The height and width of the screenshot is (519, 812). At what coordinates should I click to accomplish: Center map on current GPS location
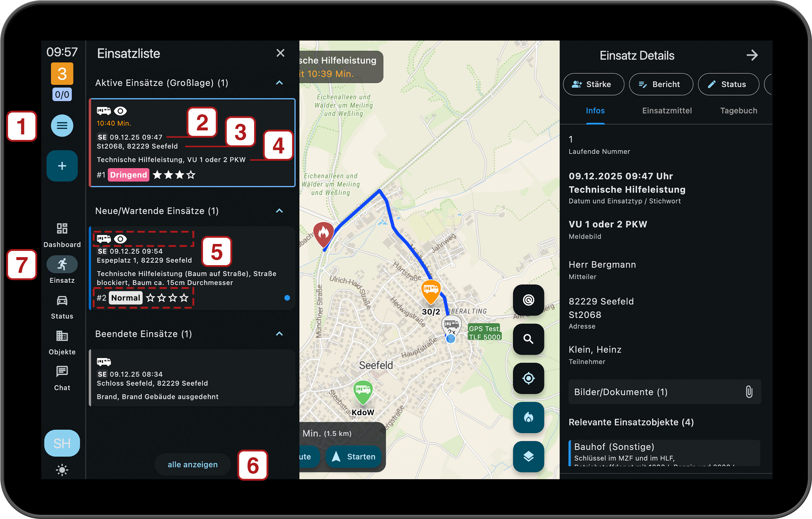coord(528,378)
